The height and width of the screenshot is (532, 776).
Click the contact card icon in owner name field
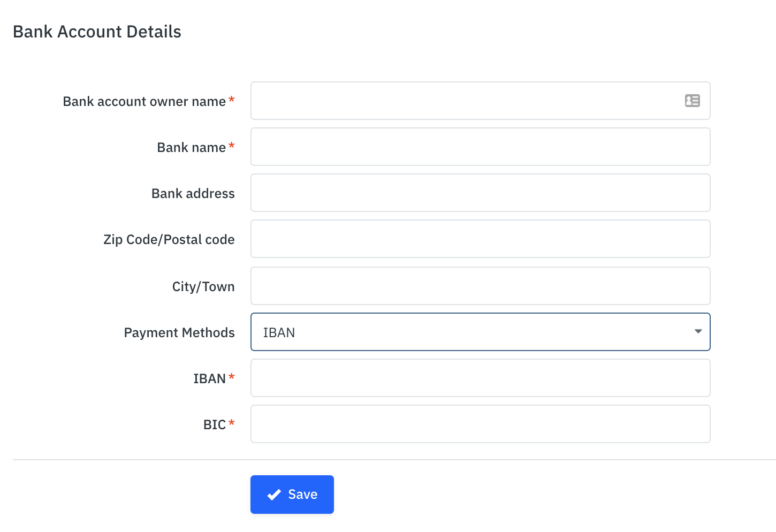(692, 101)
